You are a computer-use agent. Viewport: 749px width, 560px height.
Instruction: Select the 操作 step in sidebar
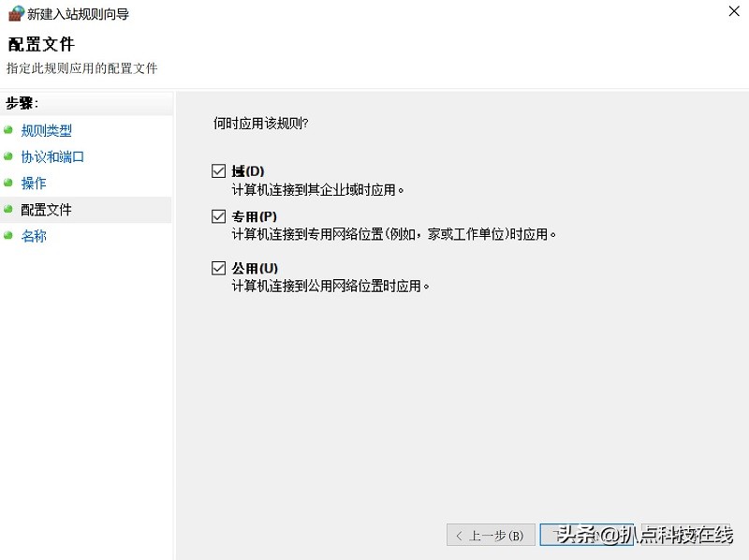pos(35,183)
